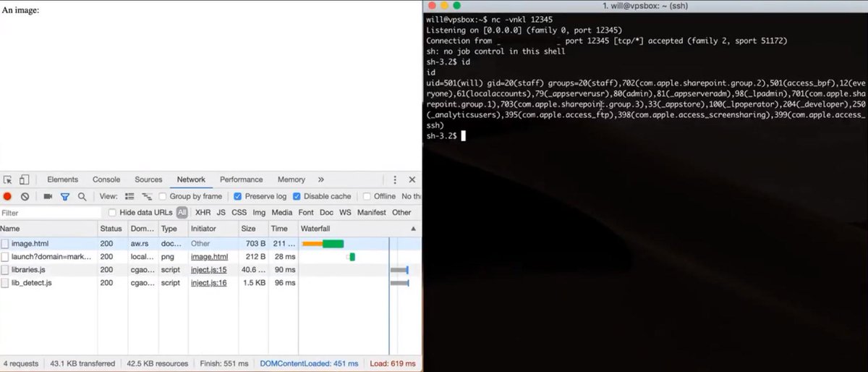868x372 pixels.
Task: Select the image.html request row name
Action: tap(30, 244)
